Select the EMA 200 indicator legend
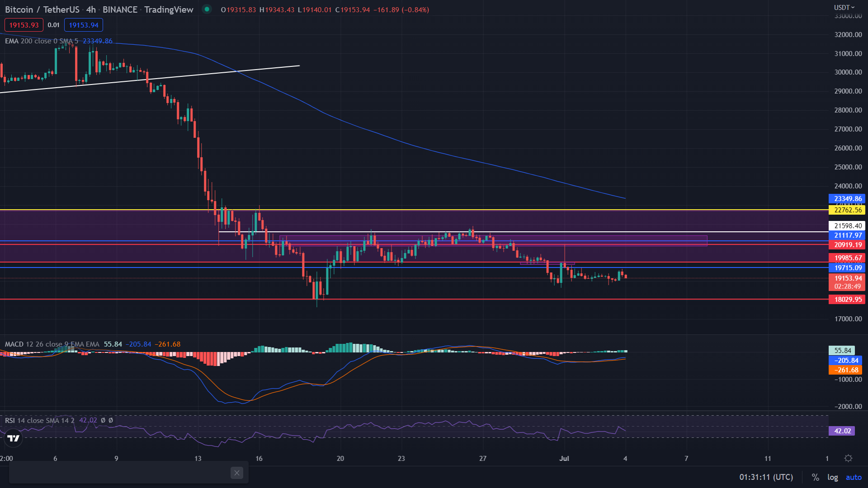Screen dimensions: 868x488 point(42,41)
